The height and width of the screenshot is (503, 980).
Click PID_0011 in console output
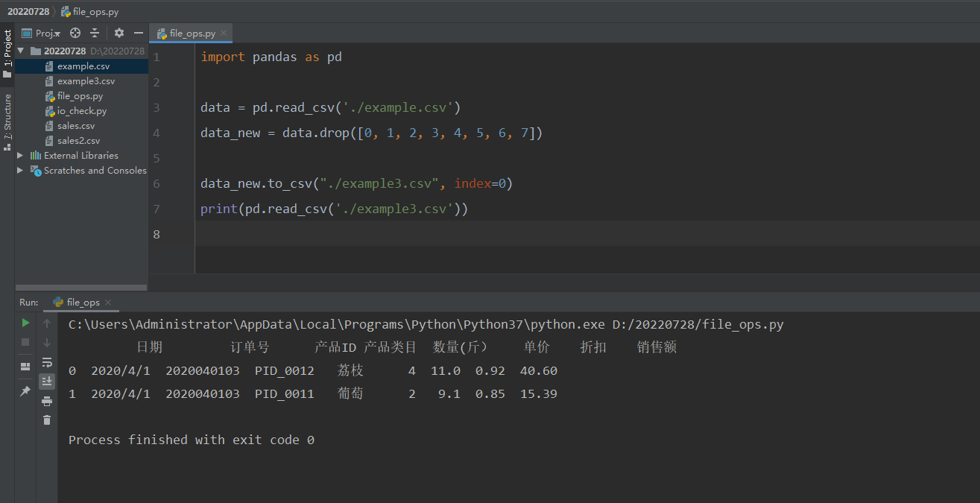284,393
